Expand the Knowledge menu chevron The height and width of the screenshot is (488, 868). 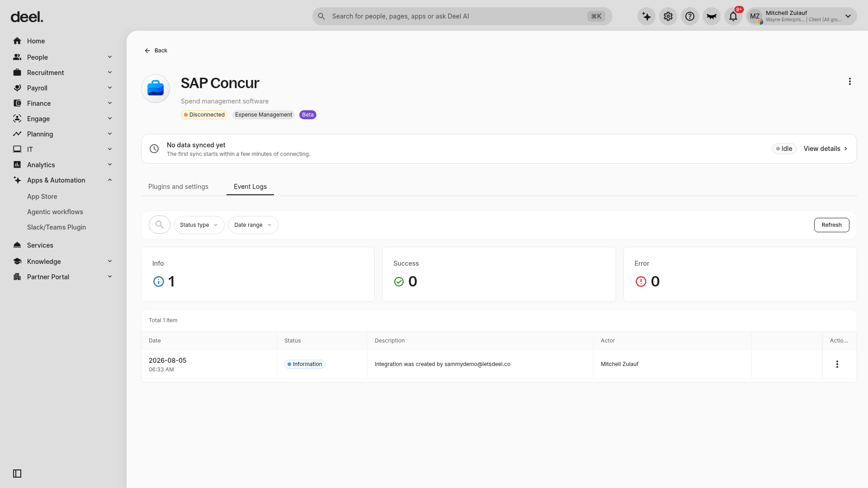(110, 262)
